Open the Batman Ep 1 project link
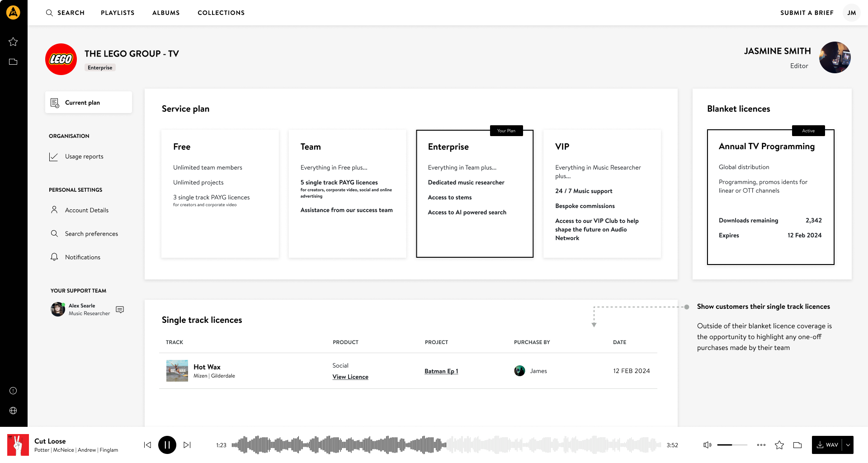Viewport: 868px width, 463px height. coord(441,371)
